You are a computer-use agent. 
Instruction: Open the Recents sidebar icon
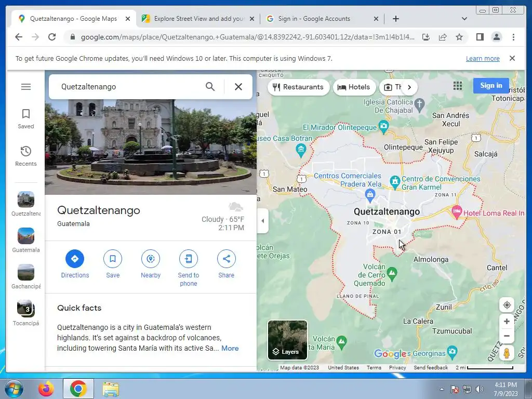coord(26,156)
